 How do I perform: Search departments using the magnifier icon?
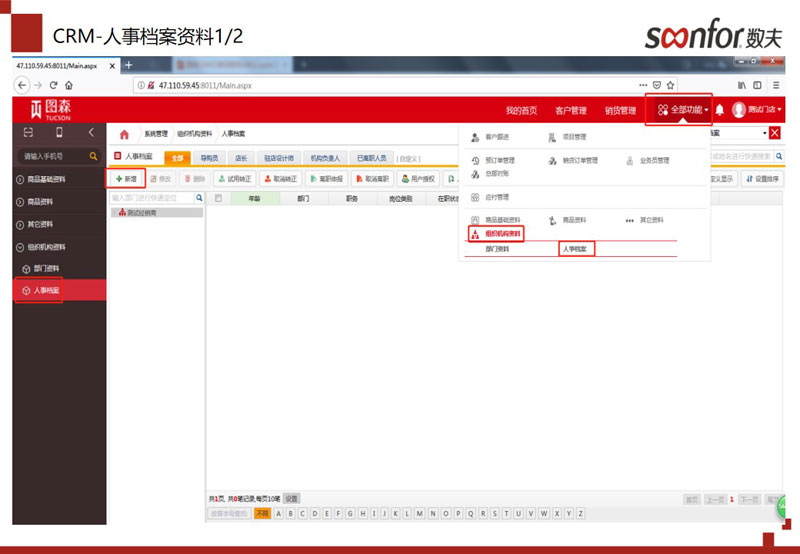197,198
